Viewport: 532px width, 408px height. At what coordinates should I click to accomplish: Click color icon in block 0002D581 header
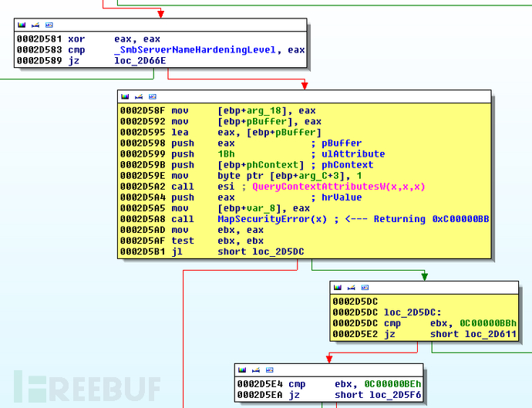[22, 25]
